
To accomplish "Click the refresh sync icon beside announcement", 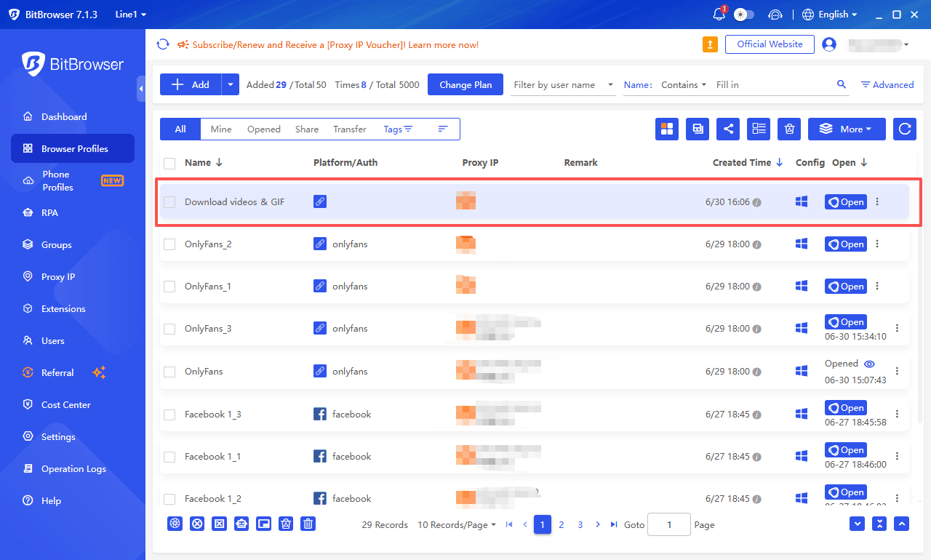I will (x=163, y=44).
